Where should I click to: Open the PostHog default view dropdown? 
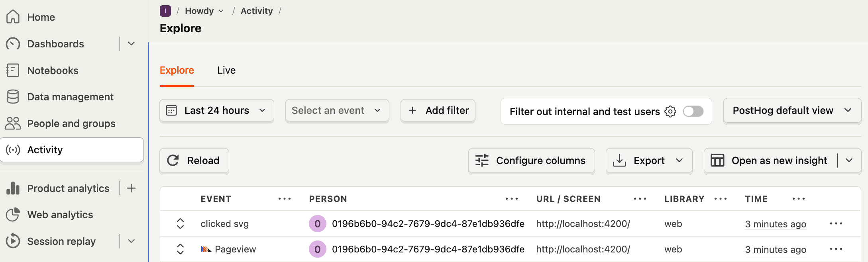pos(792,110)
